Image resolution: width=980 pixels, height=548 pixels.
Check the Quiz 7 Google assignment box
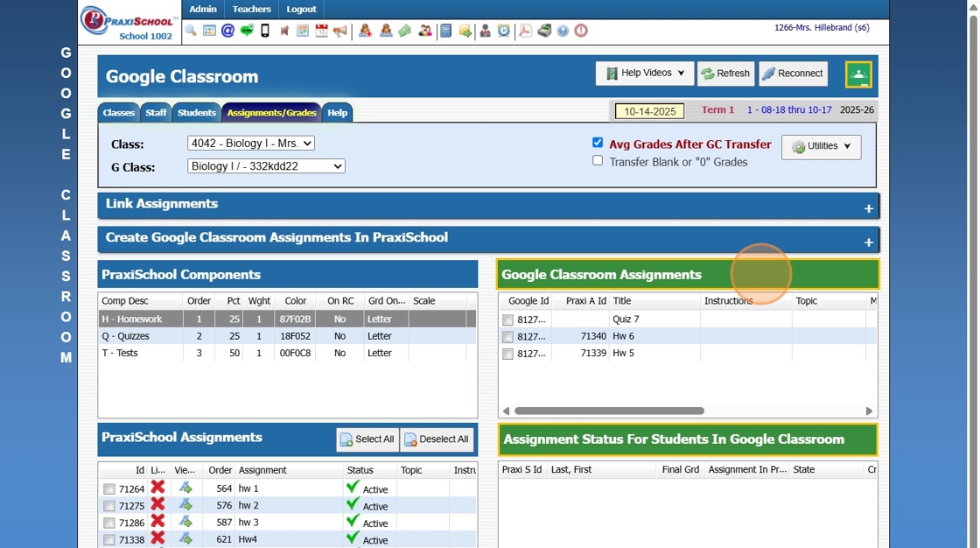[507, 320]
